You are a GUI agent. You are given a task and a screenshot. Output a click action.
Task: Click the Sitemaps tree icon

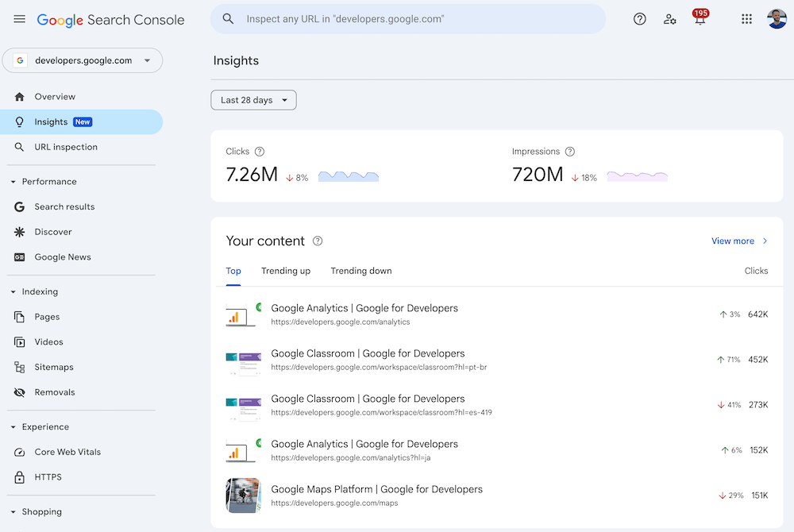click(19, 367)
